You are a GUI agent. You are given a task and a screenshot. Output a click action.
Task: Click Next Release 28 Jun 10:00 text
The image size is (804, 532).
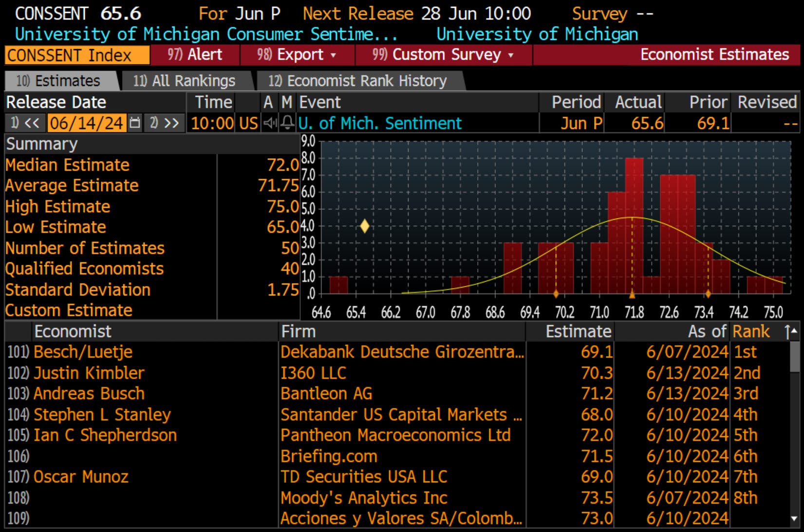(x=417, y=14)
